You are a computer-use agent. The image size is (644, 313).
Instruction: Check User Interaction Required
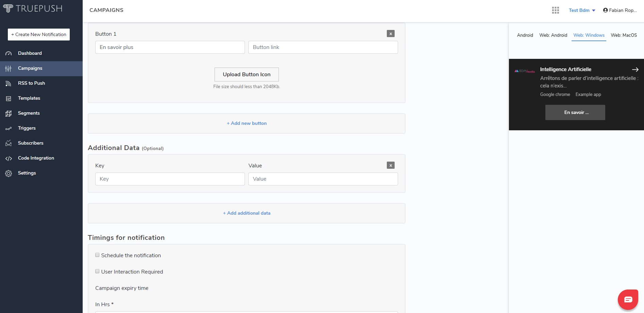click(97, 271)
